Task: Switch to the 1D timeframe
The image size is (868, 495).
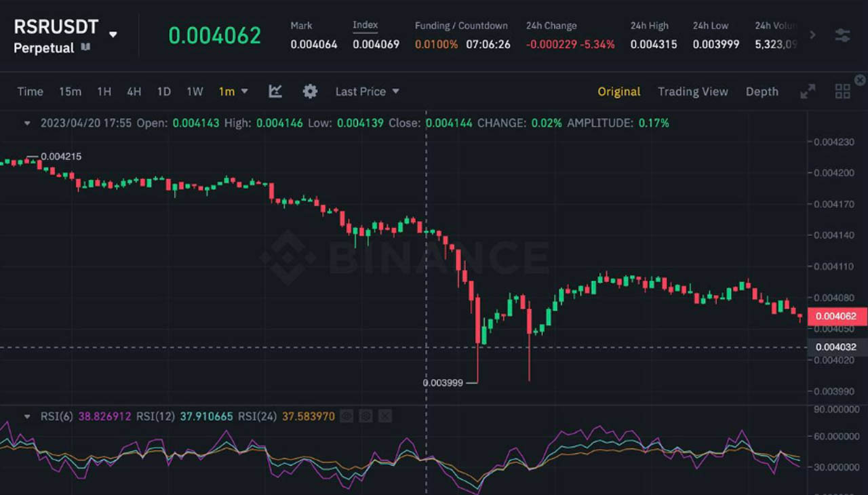Action: [163, 91]
